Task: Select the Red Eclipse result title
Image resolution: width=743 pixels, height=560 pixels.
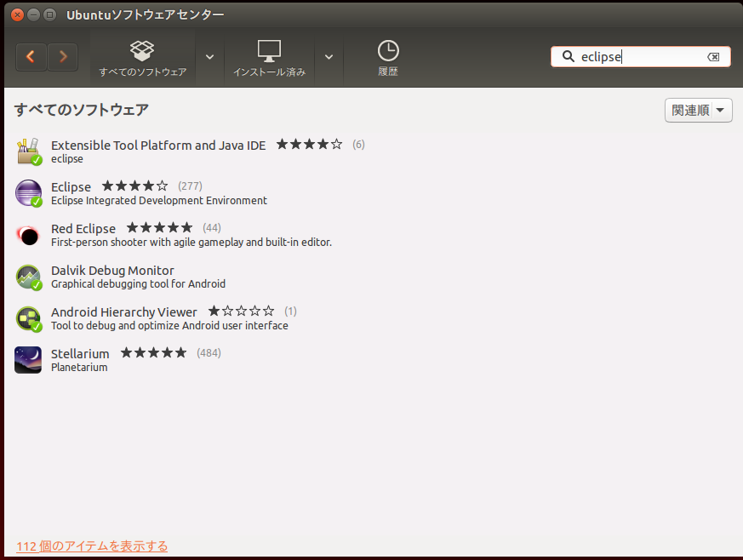Action: [x=83, y=228]
